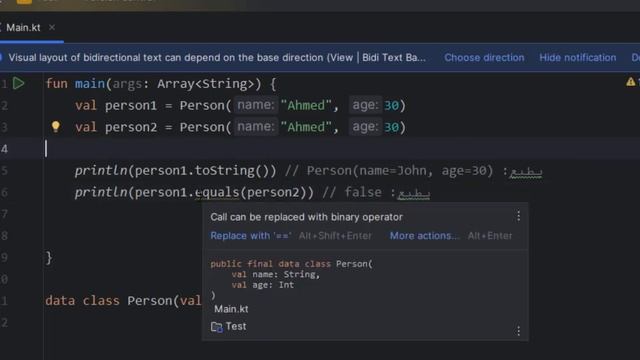The width and height of the screenshot is (640, 360).
Task: Click the Person(name=John, age=30) comment
Action: 400,170
